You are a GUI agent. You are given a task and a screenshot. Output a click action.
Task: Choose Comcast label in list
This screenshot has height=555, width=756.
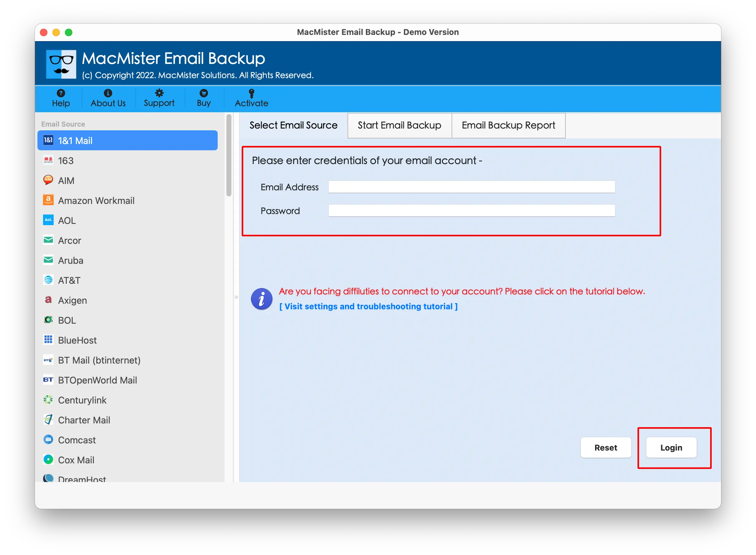[x=77, y=440]
